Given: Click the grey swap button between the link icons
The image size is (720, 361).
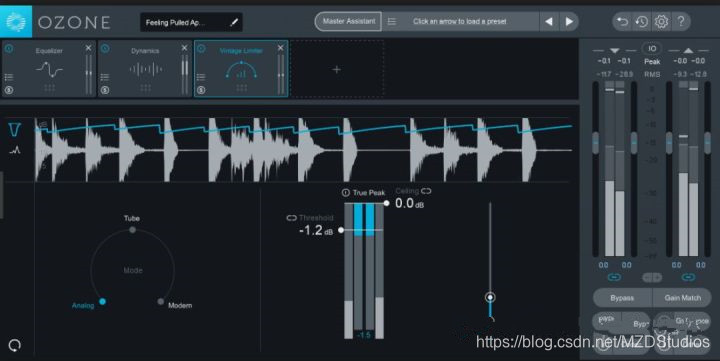Looking at the screenshot, I should 652,277.
